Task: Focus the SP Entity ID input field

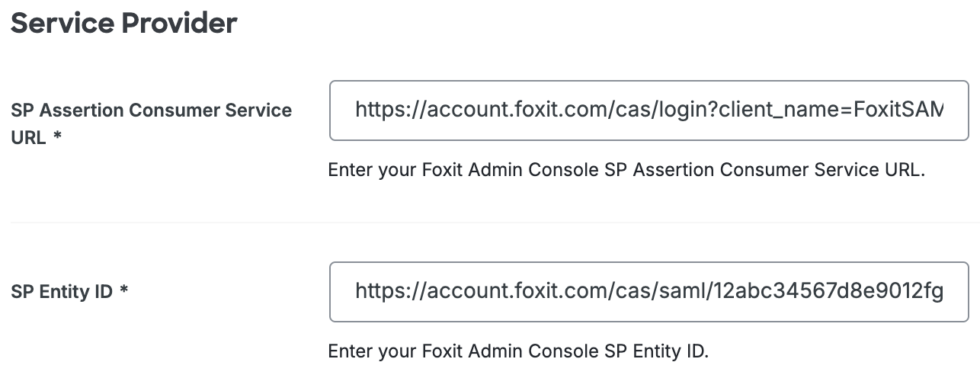Action: [648, 291]
